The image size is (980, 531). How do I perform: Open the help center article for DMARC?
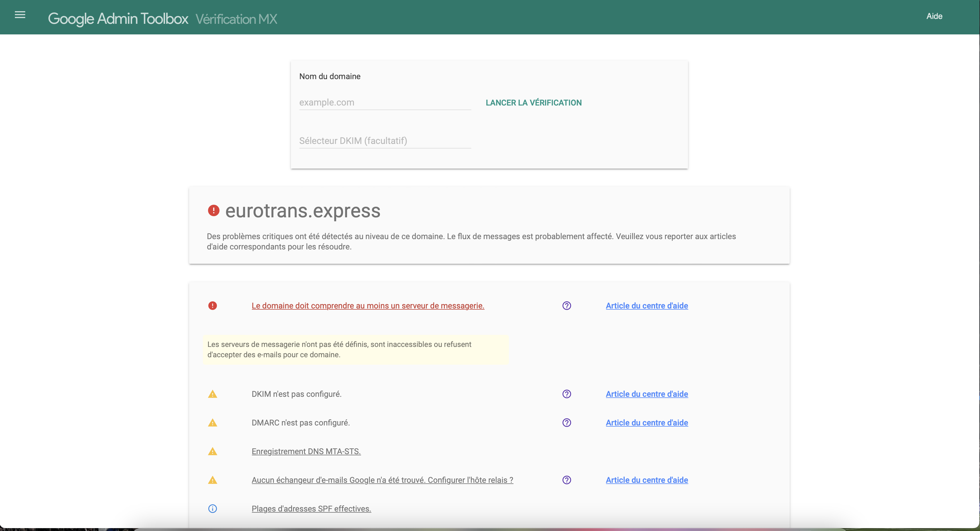point(646,423)
